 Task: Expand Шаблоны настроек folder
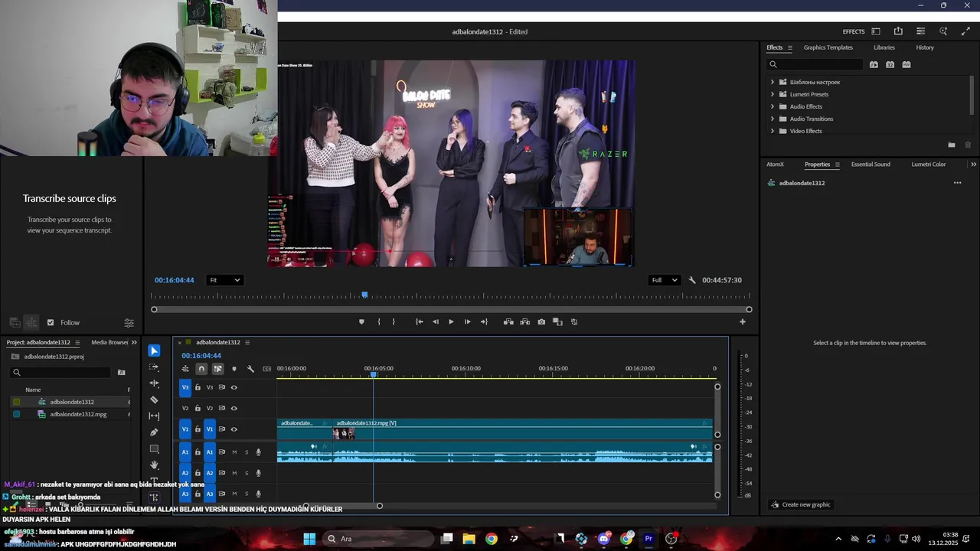click(x=772, y=82)
